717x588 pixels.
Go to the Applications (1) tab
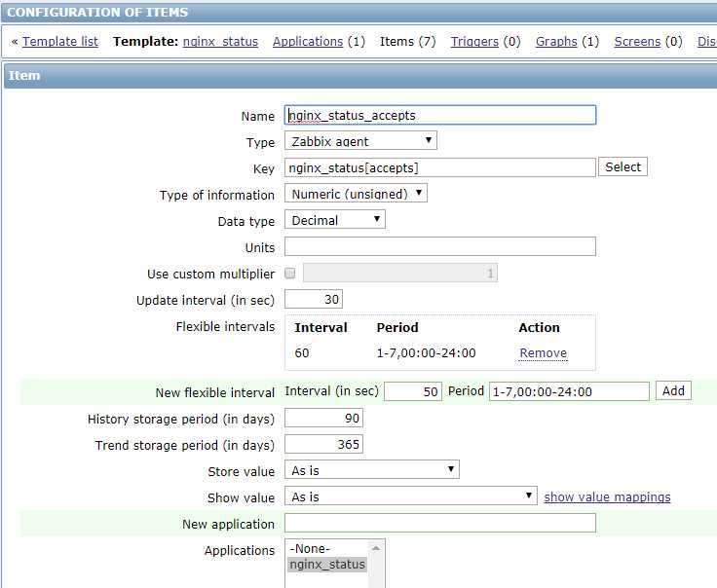click(308, 42)
